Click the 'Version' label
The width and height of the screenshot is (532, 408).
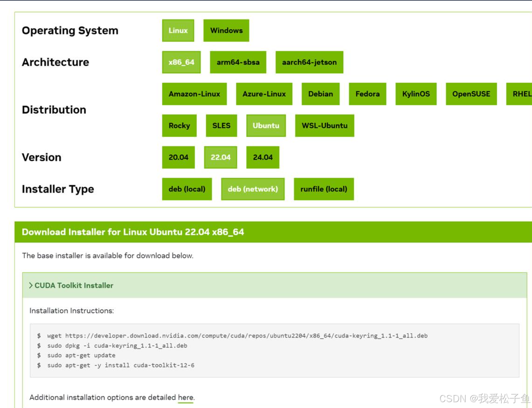click(42, 158)
